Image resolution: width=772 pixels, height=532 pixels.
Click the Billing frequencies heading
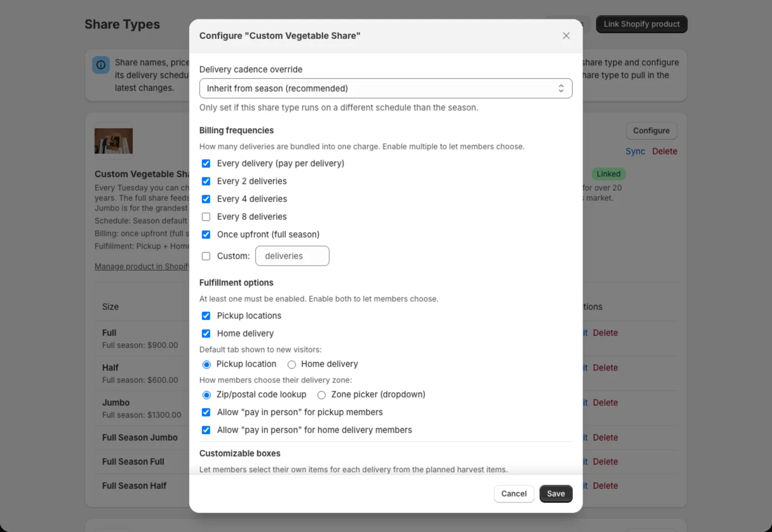coord(236,130)
